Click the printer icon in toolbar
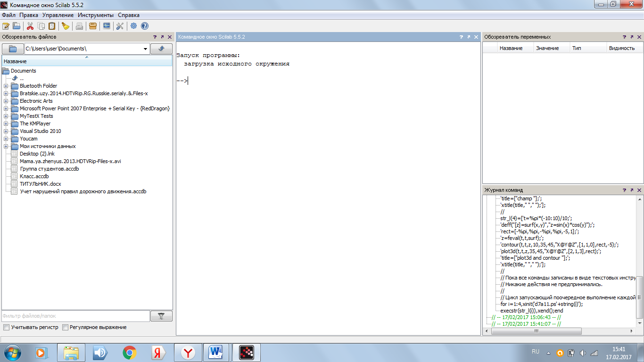The height and width of the screenshot is (362, 644). click(80, 26)
